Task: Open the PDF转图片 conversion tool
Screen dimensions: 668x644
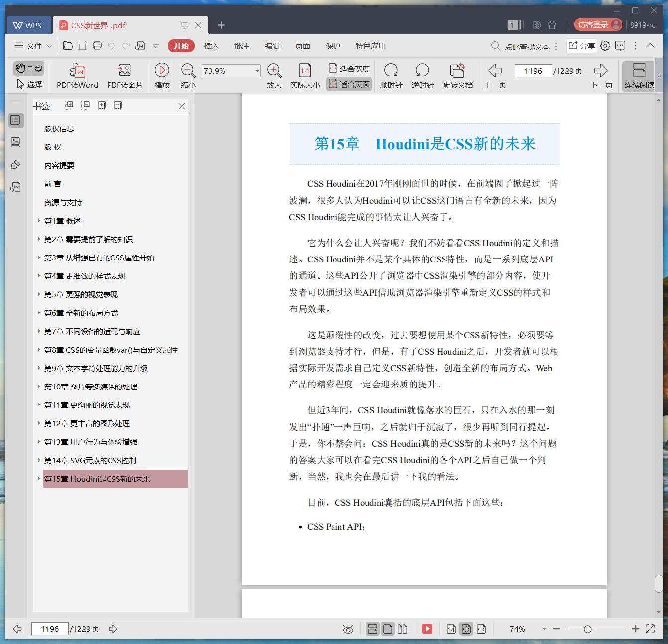Action: [x=124, y=75]
